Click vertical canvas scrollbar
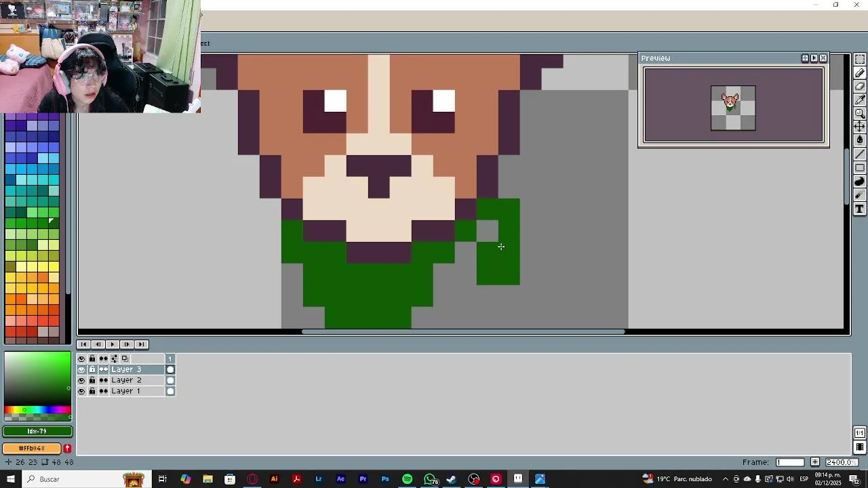868x488 pixels. pos(848,176)
